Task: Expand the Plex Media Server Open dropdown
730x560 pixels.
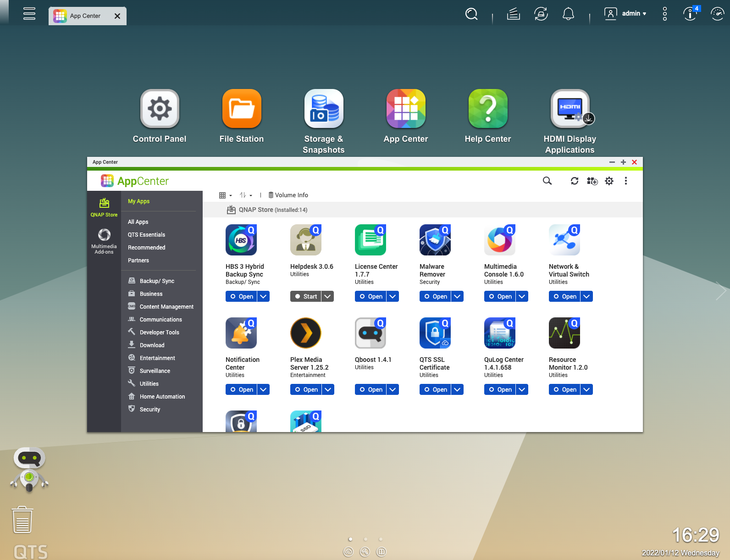Action: tap(328, 389)
